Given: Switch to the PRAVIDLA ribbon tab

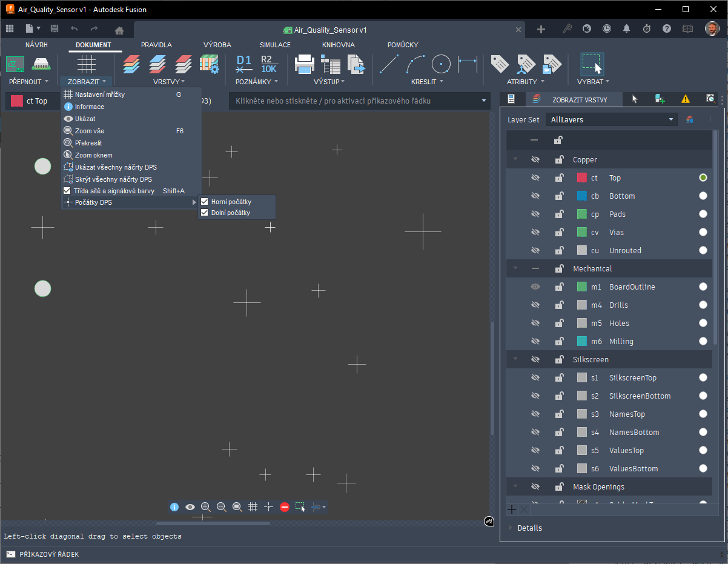Looking at the screenshot, I should pyautogui.click(x=156, y=45).
